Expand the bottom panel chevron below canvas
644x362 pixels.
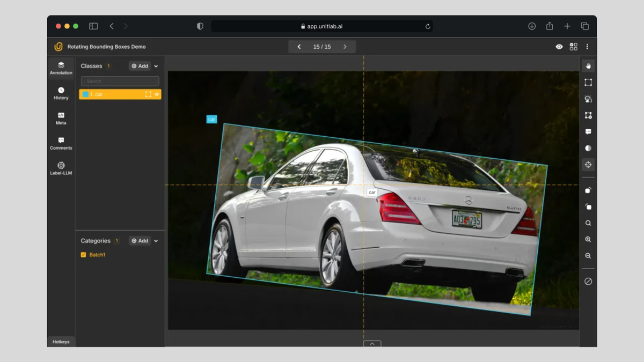coord(372,344)
